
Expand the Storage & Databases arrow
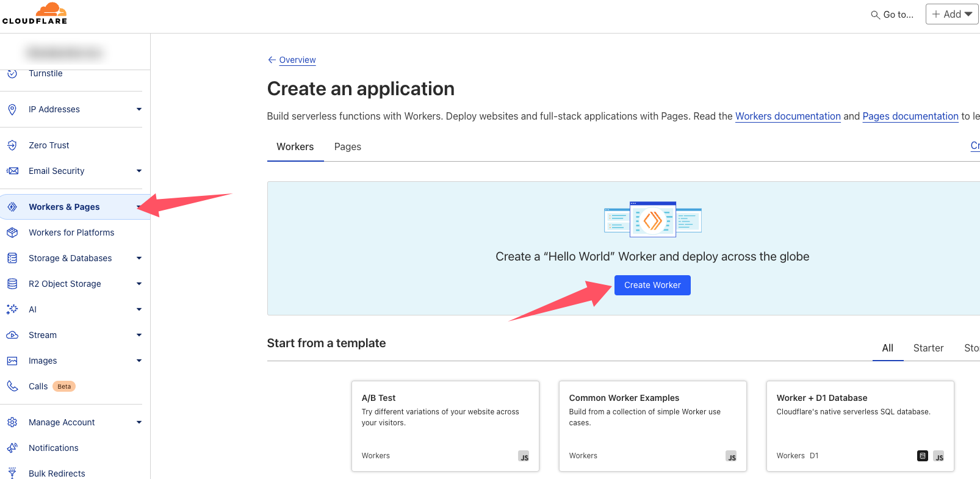click(139, 258)
